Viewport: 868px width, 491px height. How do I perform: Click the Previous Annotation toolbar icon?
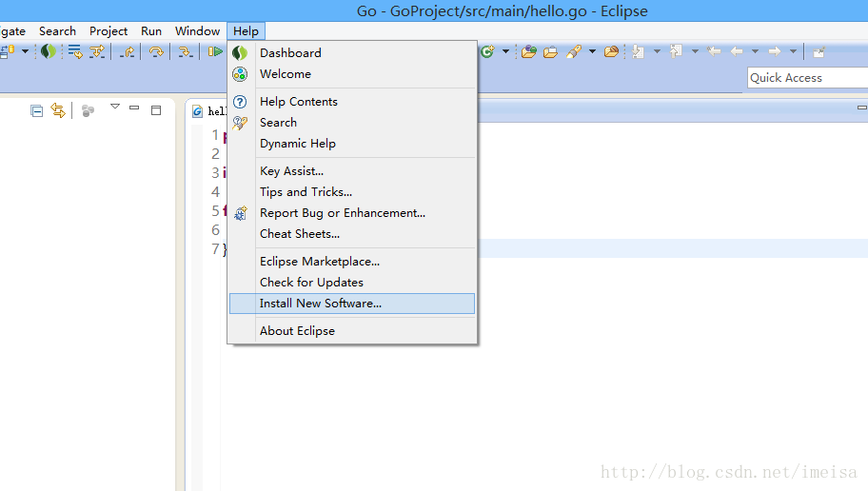676,51
